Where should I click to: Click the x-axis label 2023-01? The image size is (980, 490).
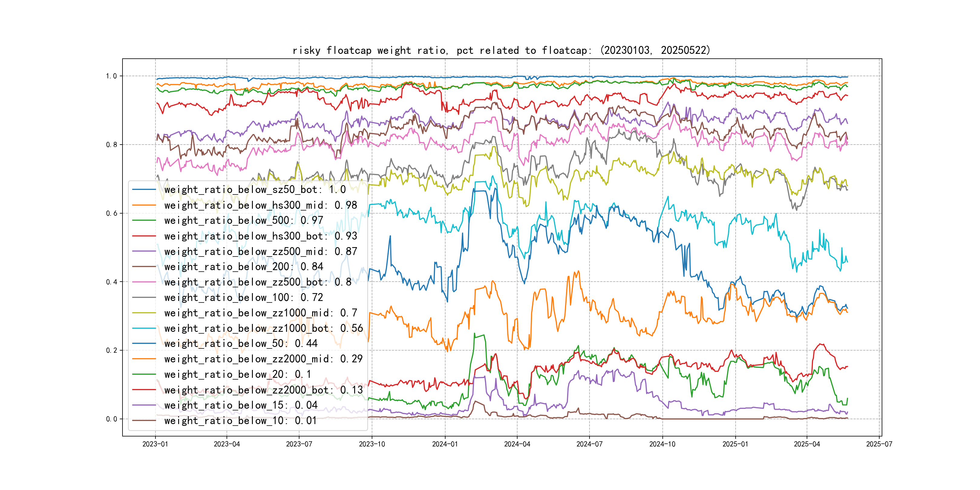(x=155, y=444)
